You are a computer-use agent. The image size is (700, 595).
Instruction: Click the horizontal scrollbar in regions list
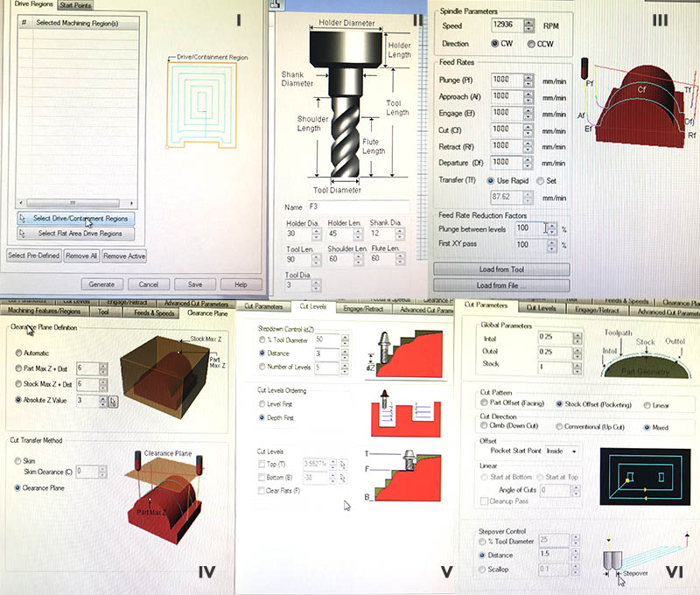click(x=73, y=203)
